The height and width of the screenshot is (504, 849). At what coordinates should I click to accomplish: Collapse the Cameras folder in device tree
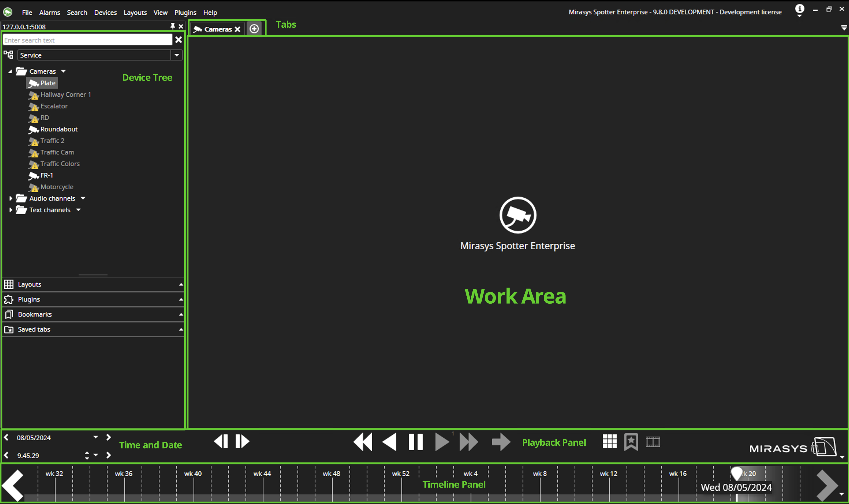pos(10,71)
